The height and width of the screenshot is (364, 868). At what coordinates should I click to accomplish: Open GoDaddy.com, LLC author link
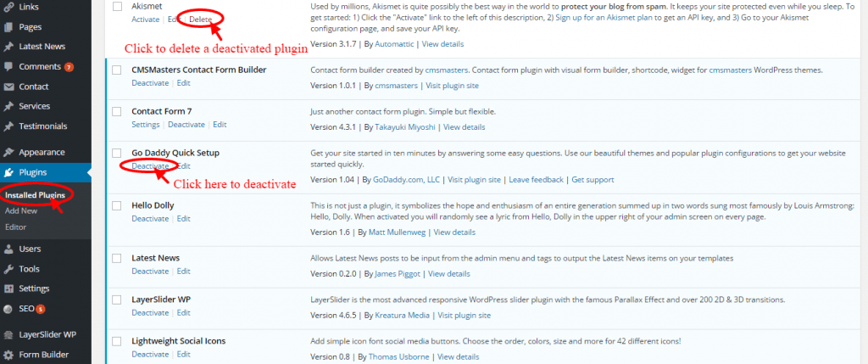[x=408, y=180]
